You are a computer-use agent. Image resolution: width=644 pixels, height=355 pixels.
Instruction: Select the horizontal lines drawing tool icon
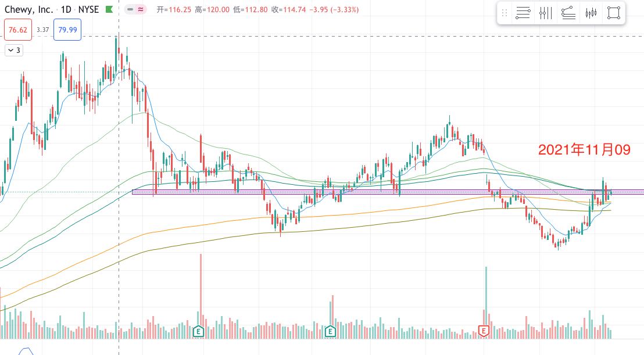point(523,13)
